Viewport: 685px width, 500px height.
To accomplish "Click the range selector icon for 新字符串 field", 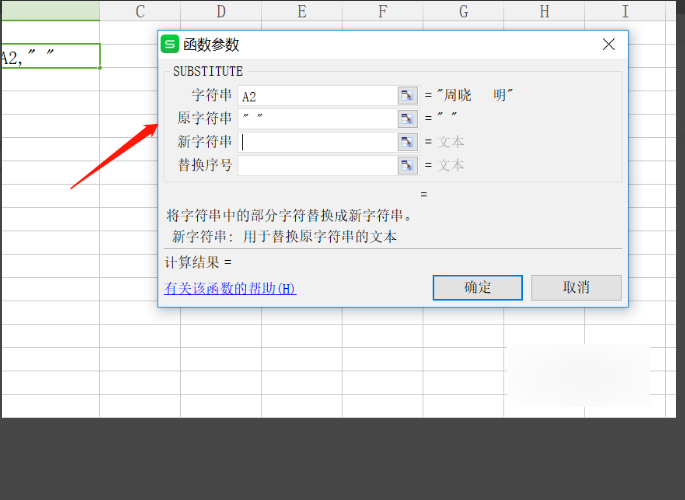I will tap(407, 142).
